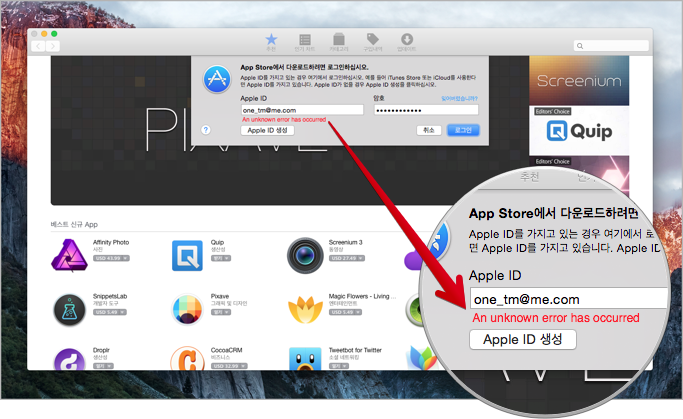Expand the Get button under Pixave

(221, 312)
